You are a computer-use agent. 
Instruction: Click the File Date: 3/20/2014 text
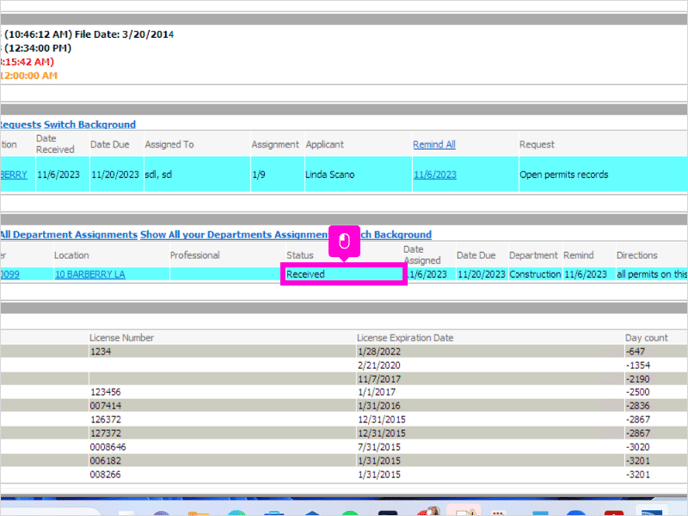click(x=124, y=34)
